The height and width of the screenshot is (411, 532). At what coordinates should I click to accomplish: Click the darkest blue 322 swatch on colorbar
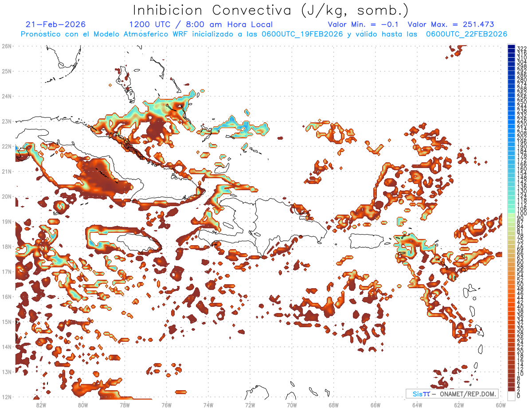[x=511, y=47]
